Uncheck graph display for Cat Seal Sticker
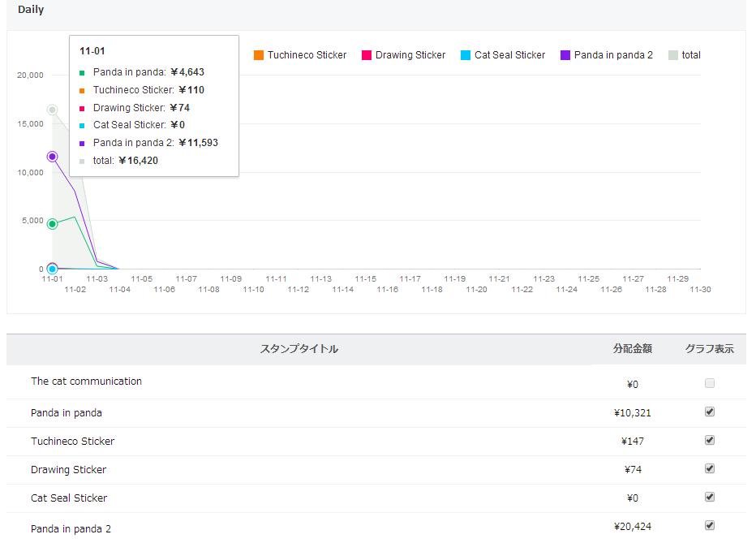The width and height of the screenshot is (756, 543). (710, 497)
